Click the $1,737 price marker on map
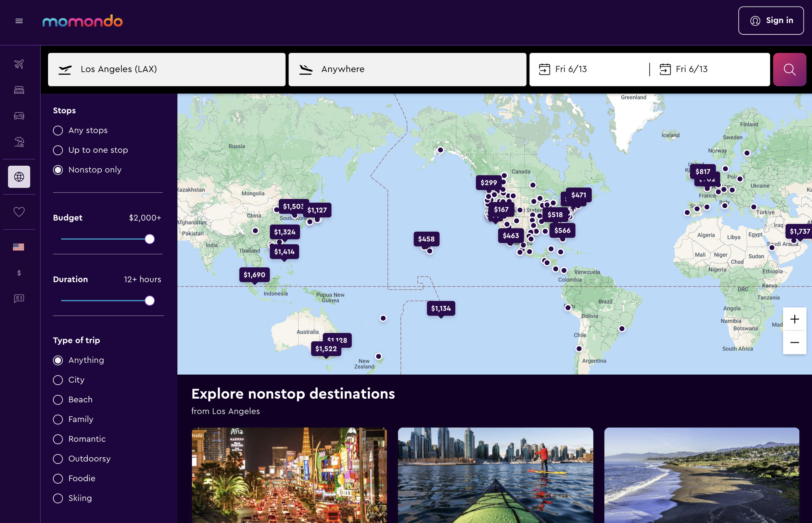This screenshot has width=812, height=523. click(x=799, y=231)
